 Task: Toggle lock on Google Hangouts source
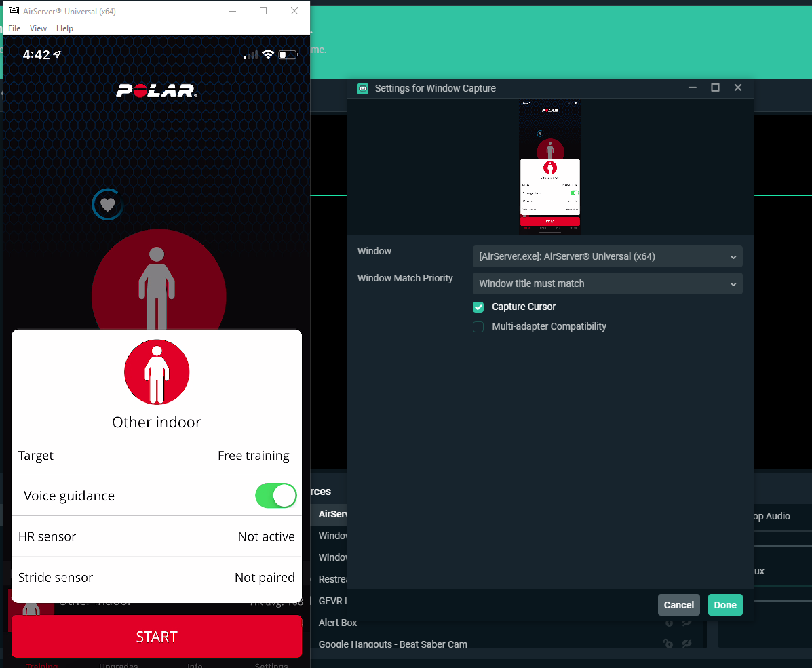click(669, 644)
